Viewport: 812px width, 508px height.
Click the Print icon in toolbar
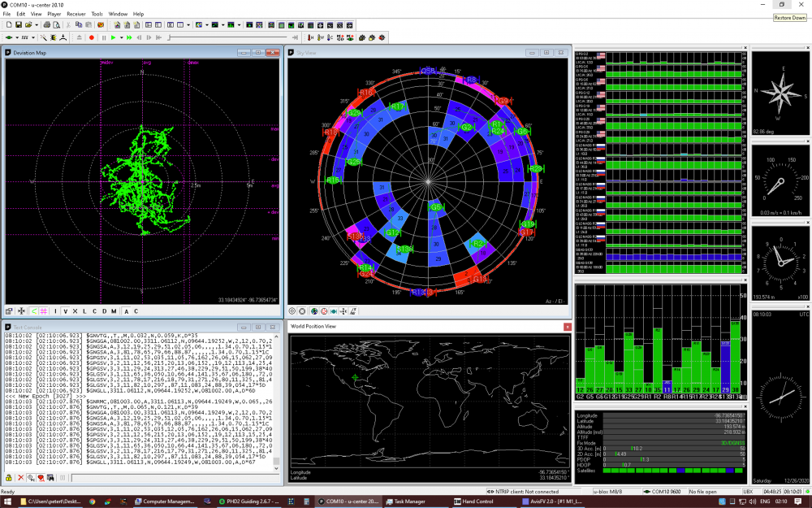(46, 25)
